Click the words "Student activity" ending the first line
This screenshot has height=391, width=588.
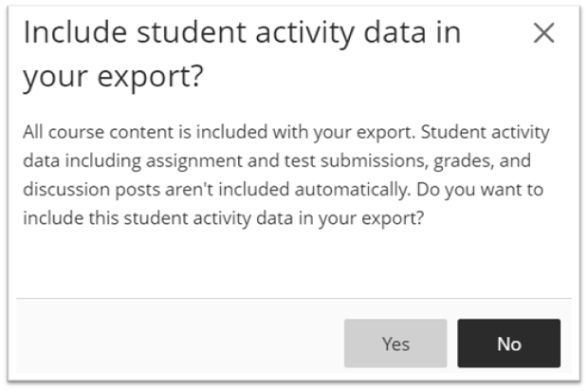486,133
